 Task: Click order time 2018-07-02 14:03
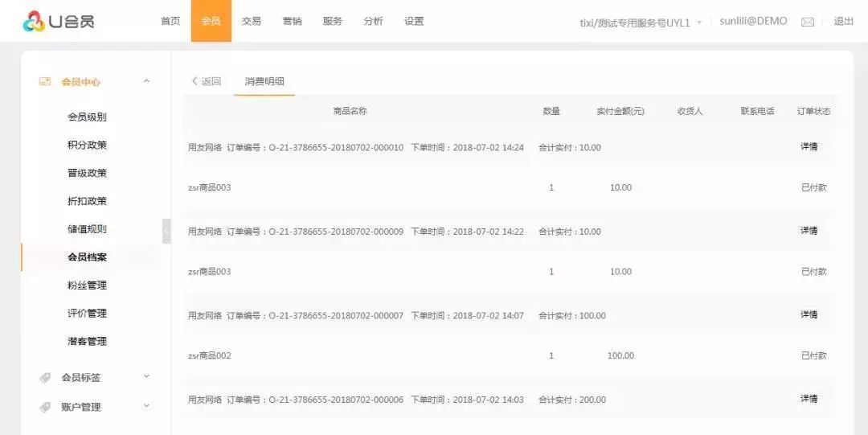point(489,400)
